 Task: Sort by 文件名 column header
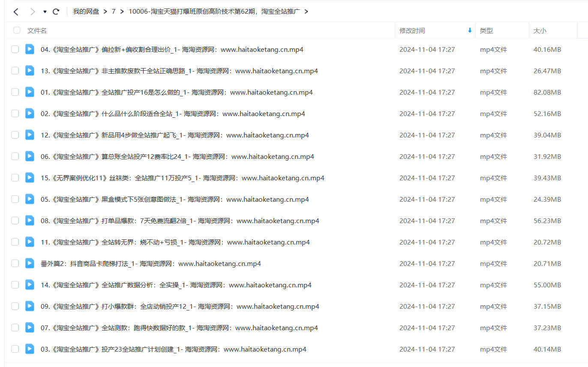pyautogui.click(x=37, y=31)
